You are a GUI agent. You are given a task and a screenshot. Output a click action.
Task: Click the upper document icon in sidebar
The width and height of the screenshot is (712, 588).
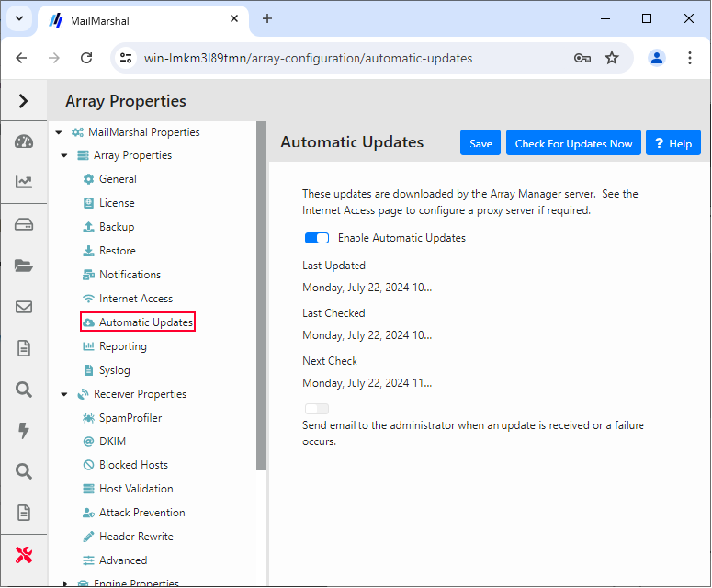click(24, 348)
